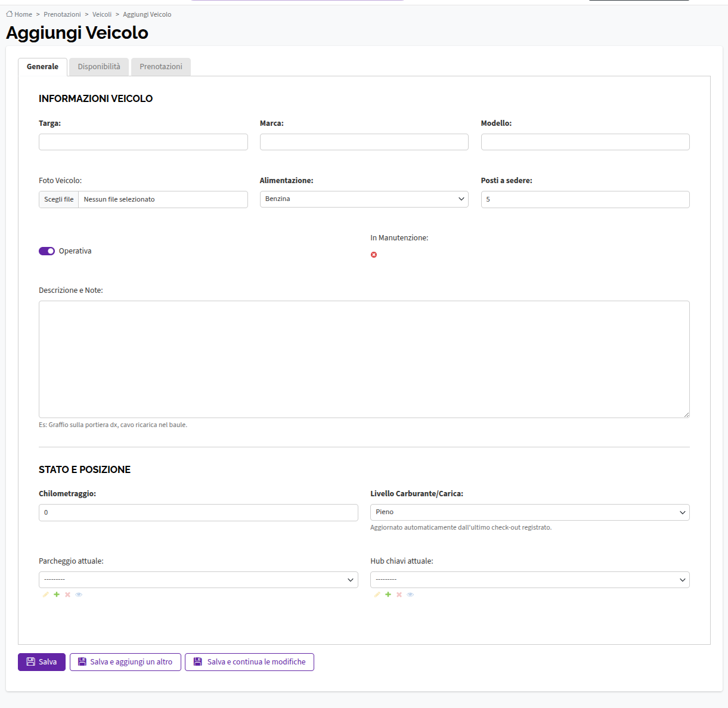Click the Scegli file button
This screenshot has width=728, height=708.
[x=59, y=199]
